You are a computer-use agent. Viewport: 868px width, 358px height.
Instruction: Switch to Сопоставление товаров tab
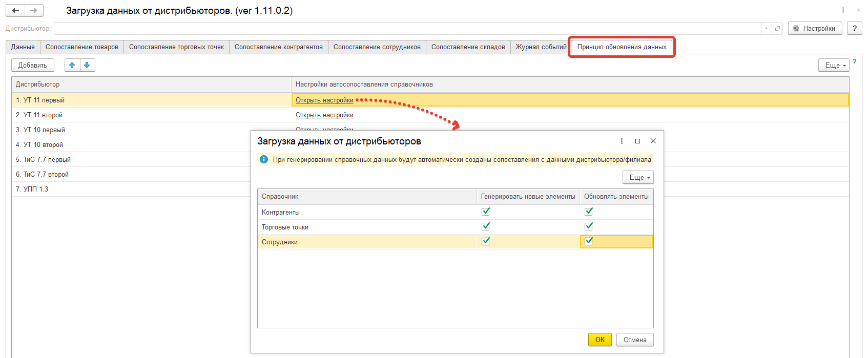(82, 47)
